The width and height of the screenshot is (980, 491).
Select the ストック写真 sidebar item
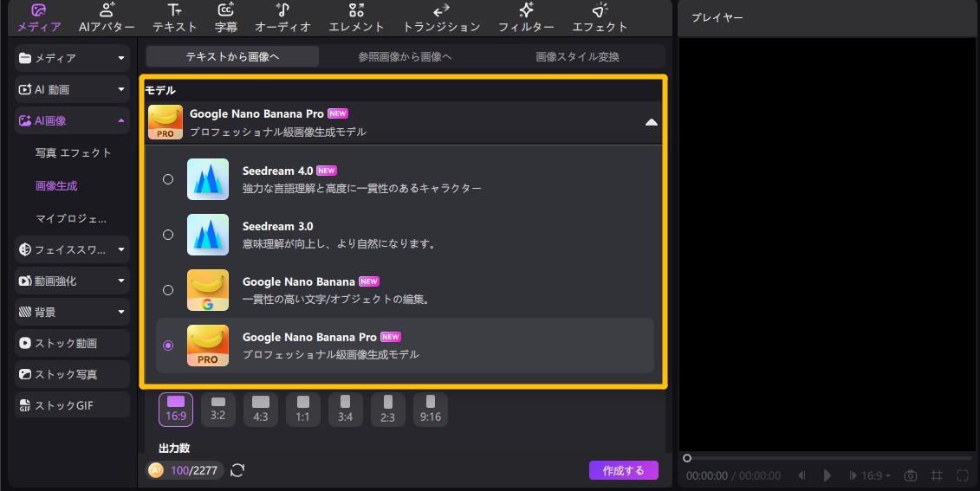pos(73,374)
